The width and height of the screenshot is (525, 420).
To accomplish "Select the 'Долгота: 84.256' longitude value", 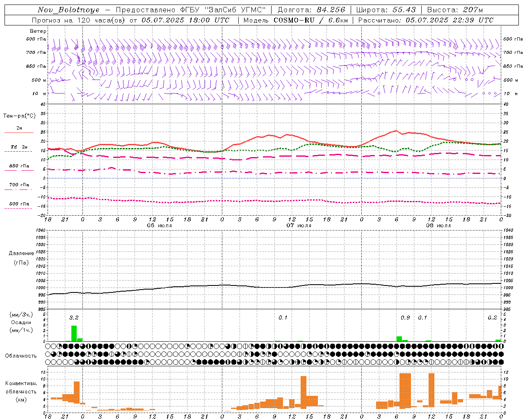I will (x=311, y=10).
